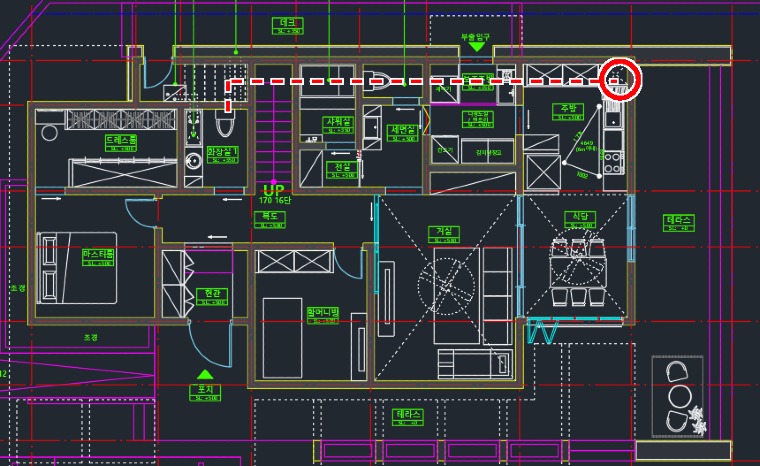This screenshot has height=466, width=760.
Task: Click the 데크 label at the top
Action: click(x=288, y=24)
